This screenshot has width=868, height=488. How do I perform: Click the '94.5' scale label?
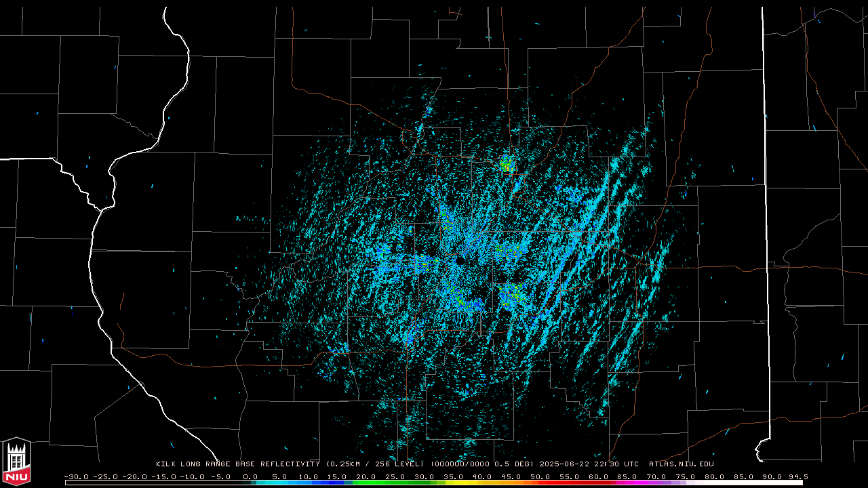point(797,477)
